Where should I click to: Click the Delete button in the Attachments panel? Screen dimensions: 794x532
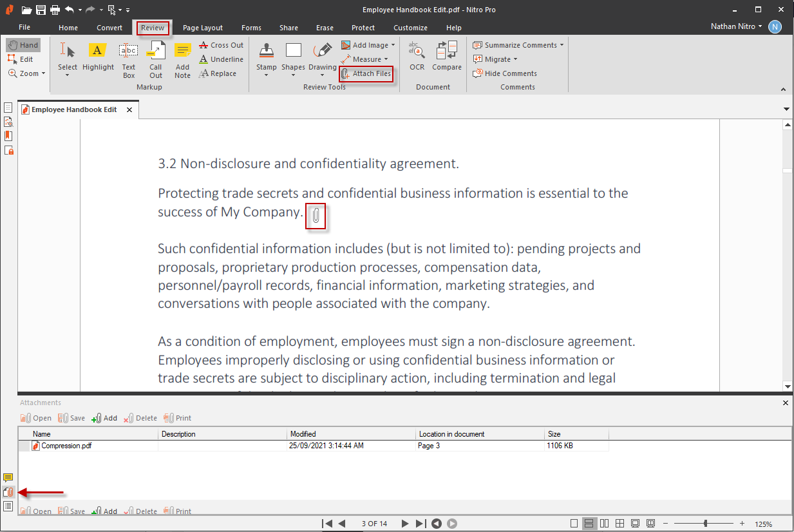pyautogui.click(x=140, y=417)
